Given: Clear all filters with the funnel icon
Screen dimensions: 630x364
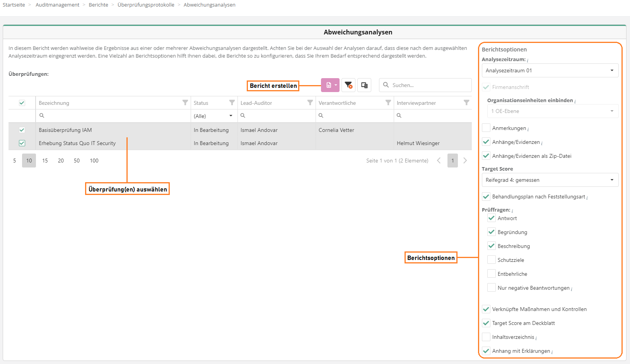Looking at the screenshot, I should click(x=348, y=85).
